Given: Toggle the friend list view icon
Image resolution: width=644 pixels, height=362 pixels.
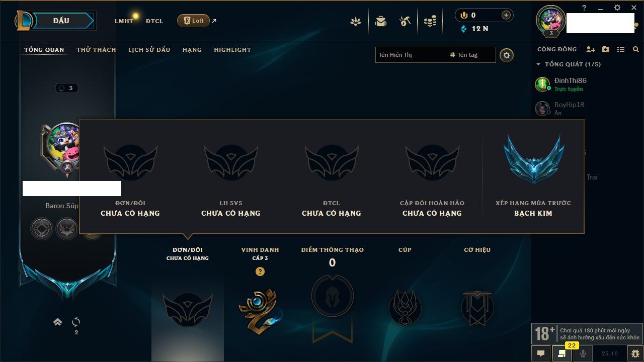Looking at the screenshot, I should pyautogui.click(x=621, y=49).
